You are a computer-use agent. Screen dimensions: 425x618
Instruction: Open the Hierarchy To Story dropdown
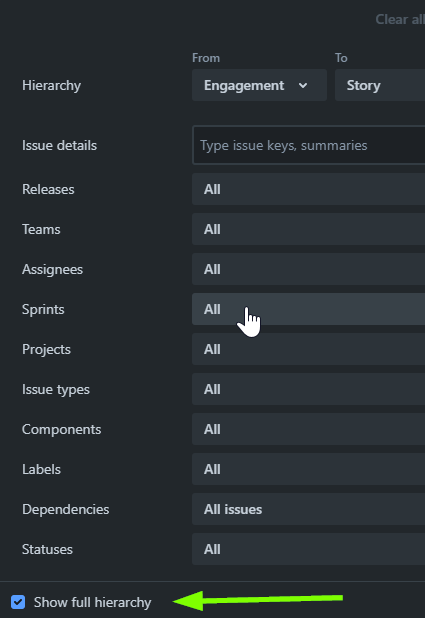pos(380,85)
